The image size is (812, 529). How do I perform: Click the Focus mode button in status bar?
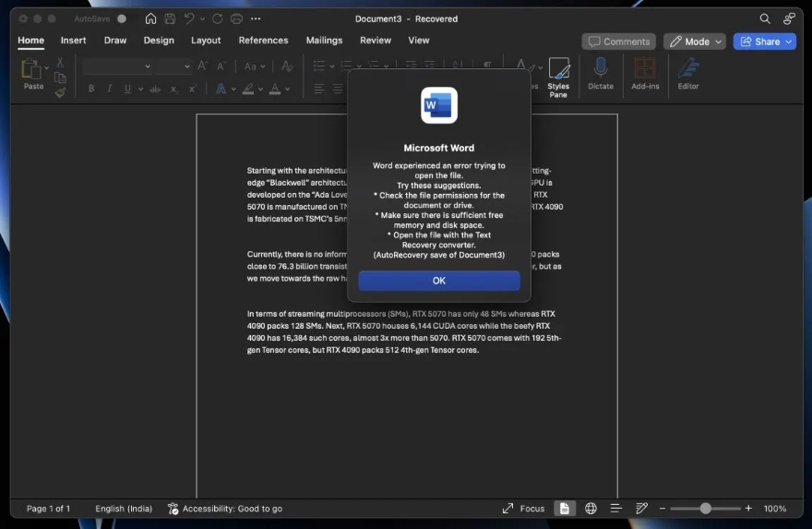coord(523,509)
